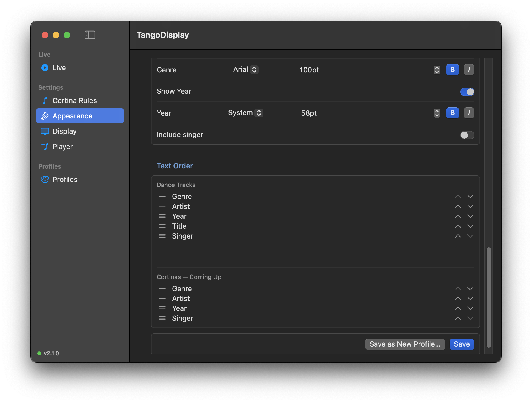This screenshot has height=403, width=532.
Task: Move Cortinas Year down
Action: coord(470,308)
